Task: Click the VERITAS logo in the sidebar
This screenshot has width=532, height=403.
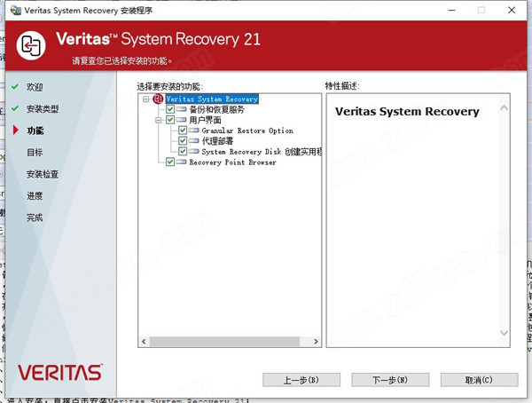Action: tap(60, 373)
